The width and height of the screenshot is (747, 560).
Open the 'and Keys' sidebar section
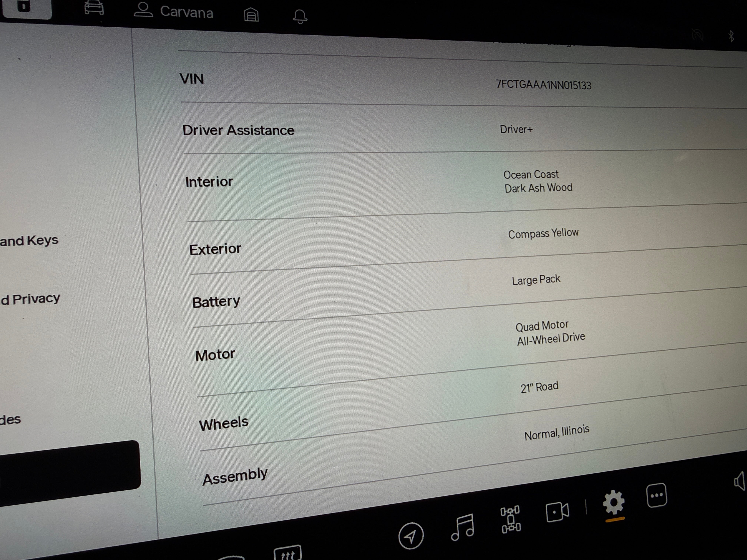pos(29,241)
